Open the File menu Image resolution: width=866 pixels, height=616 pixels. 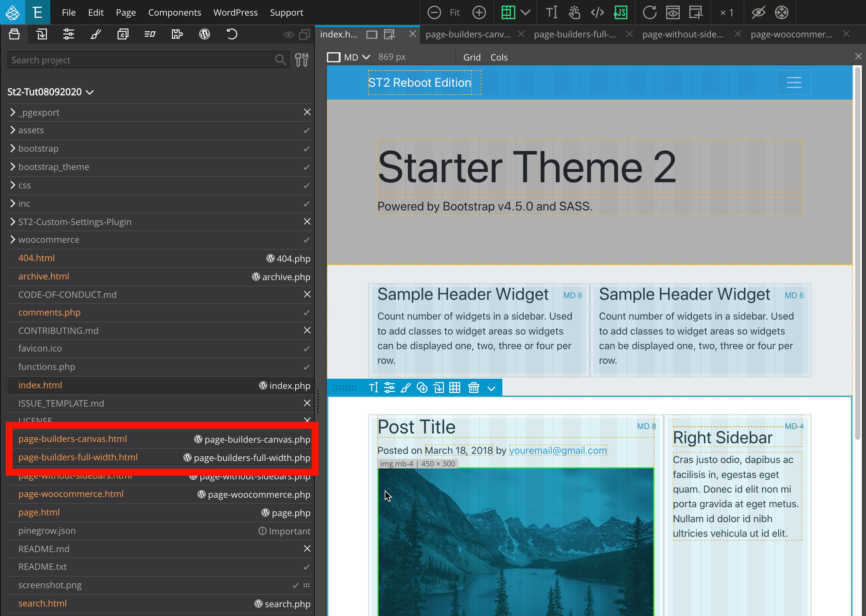[69, 13]
